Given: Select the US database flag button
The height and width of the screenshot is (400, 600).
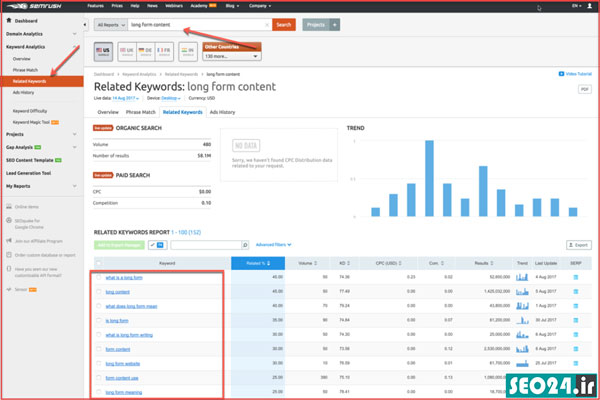Looking at the screenshot, I should pos(103,52).
